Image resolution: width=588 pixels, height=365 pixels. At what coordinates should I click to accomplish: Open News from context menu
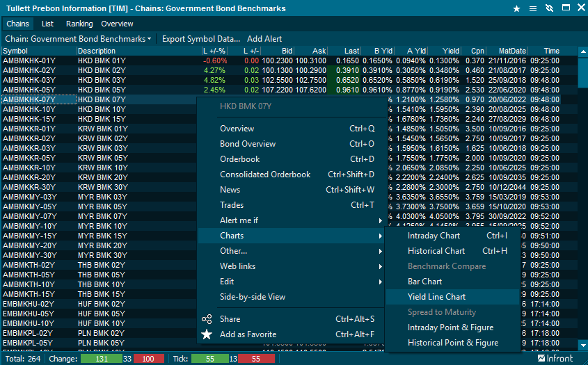click(292, 190)
